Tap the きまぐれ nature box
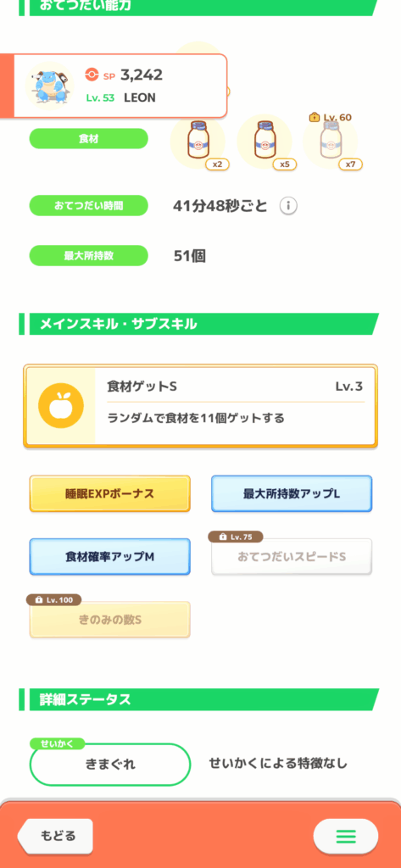The height and width of the screenshot is (868, 401). pyautogui.click(x=110, y=765)
